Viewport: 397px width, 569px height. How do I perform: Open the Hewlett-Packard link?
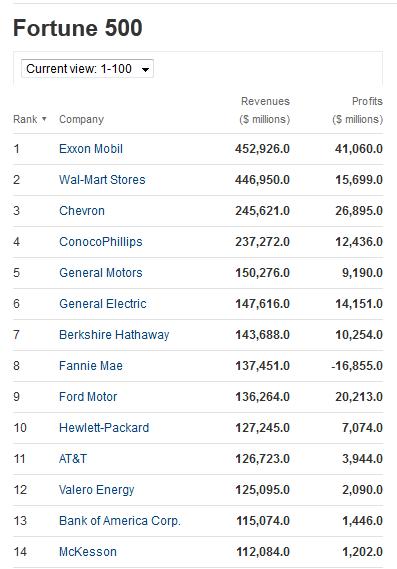pyautogui.click(x=104, y=428)
